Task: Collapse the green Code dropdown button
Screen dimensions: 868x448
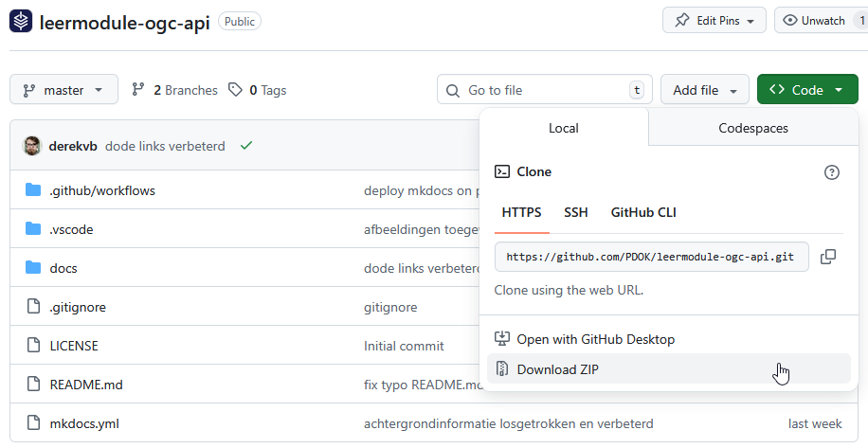Action: click(x=807, y=90)
